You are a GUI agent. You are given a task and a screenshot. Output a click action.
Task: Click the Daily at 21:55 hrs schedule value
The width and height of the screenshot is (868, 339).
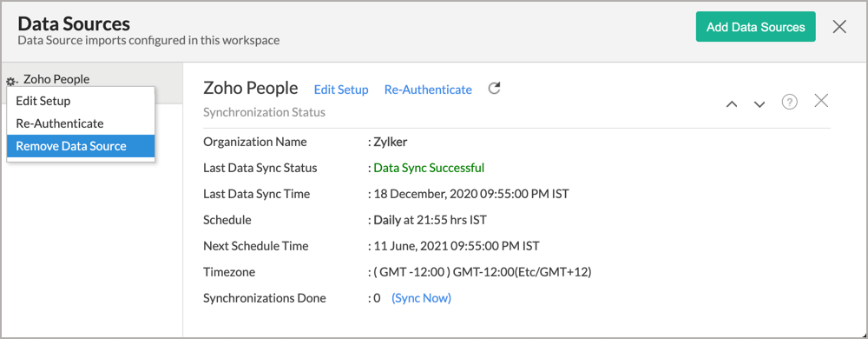point(431,220)
